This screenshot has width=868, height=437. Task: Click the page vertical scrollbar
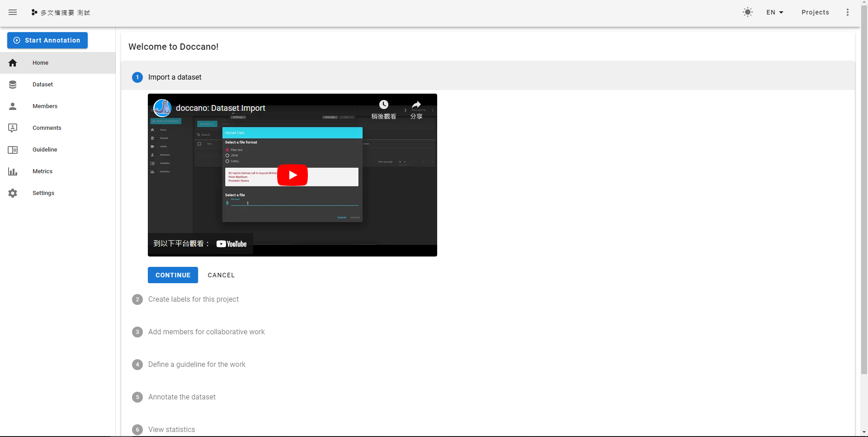(864, 190)
